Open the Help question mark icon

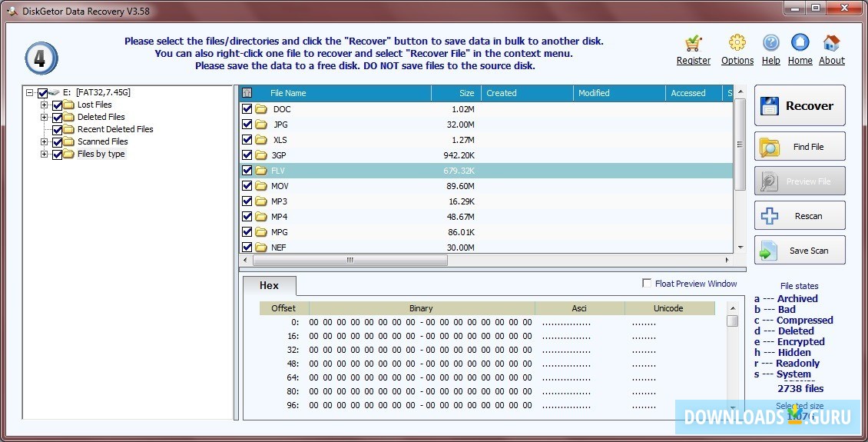tap(770, 42)
